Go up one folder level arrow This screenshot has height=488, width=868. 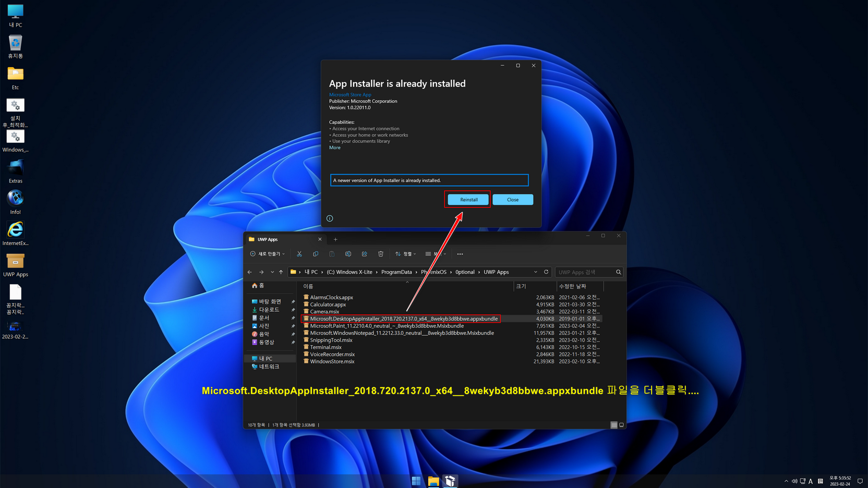click(281, 272)
